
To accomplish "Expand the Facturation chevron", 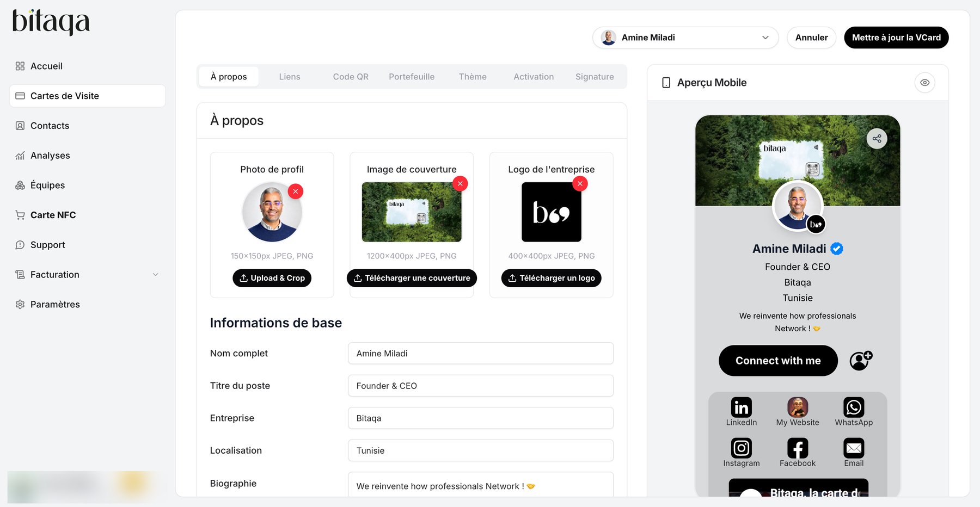I will tap(155, 275).
